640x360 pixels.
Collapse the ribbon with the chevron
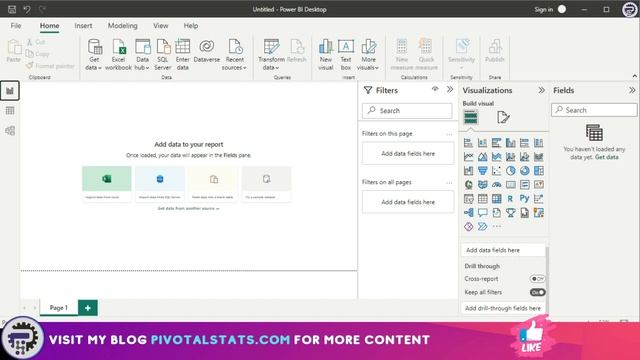[634, 76]
